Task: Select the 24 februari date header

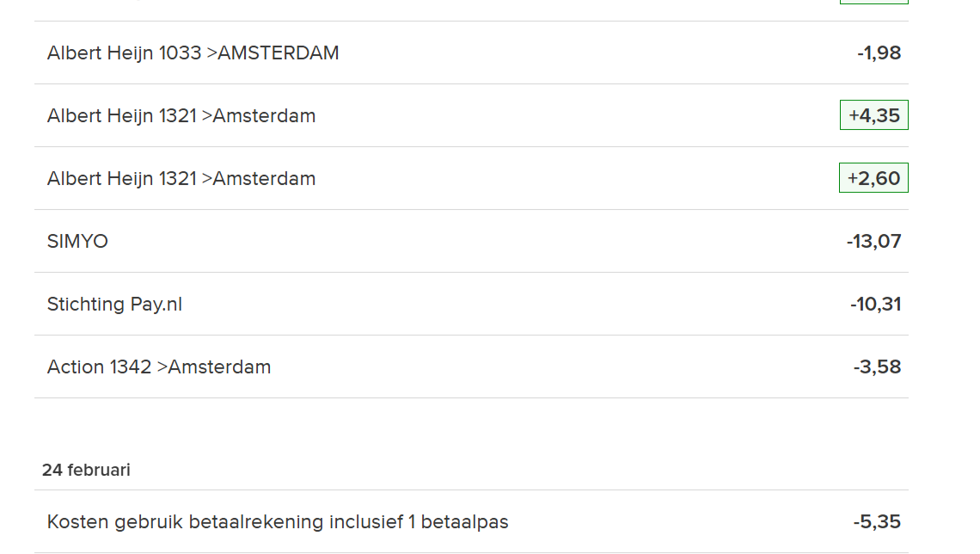Action: pyautogui.click(x=86, y=471)
